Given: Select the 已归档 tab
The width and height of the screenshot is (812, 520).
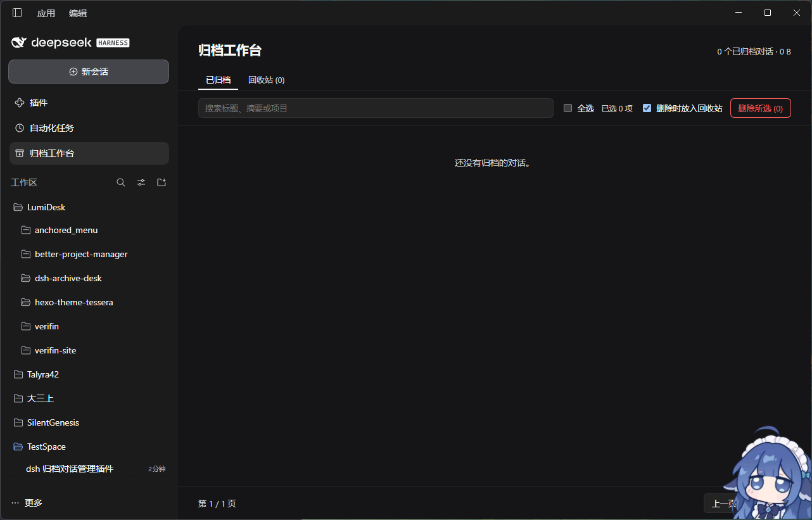Looking at the screenshot, I should tap(218, 80).
